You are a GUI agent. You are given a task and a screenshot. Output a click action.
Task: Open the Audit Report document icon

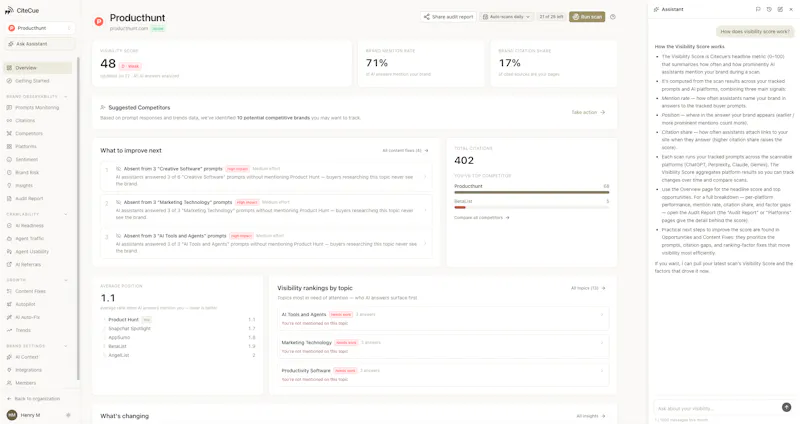pyautogui.click(x=9, y=198)
